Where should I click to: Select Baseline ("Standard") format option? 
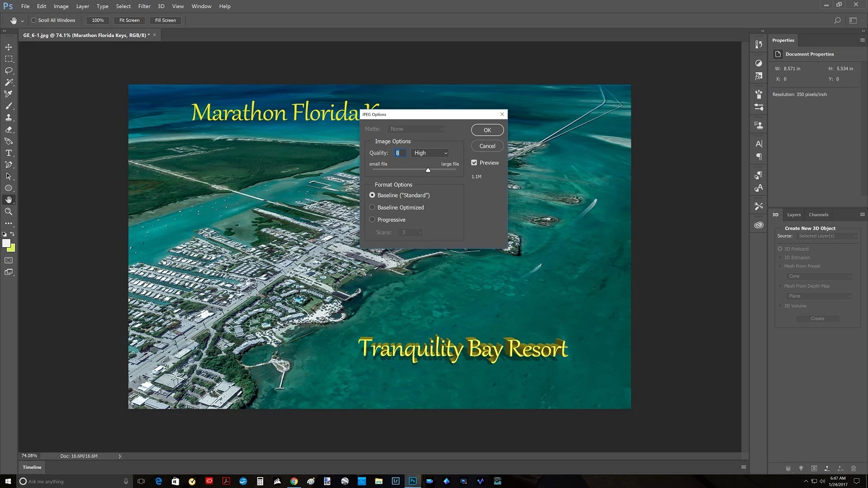click(x=372, y=195)
